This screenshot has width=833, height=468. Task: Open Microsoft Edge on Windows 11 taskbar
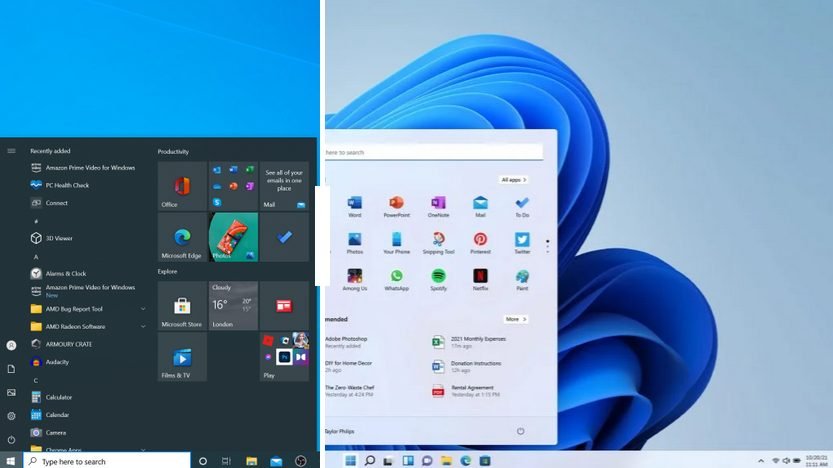click(466, 461)
